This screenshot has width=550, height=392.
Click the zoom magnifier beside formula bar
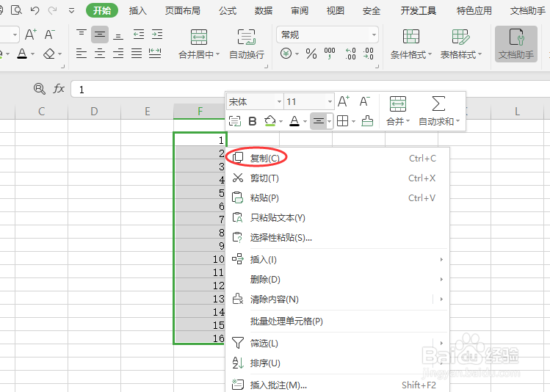click(x=40, y=88)
